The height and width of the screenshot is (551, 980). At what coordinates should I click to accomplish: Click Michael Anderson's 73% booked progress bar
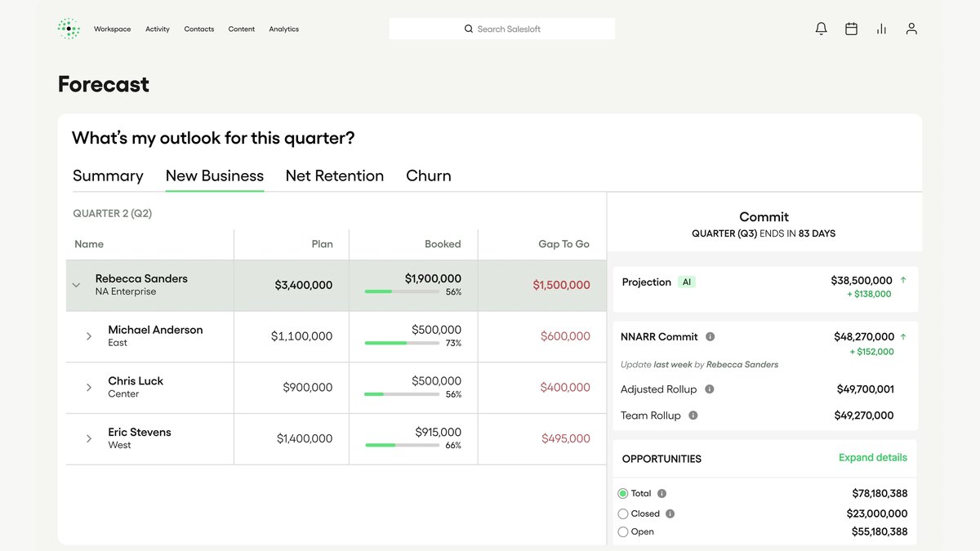point(402,343)
